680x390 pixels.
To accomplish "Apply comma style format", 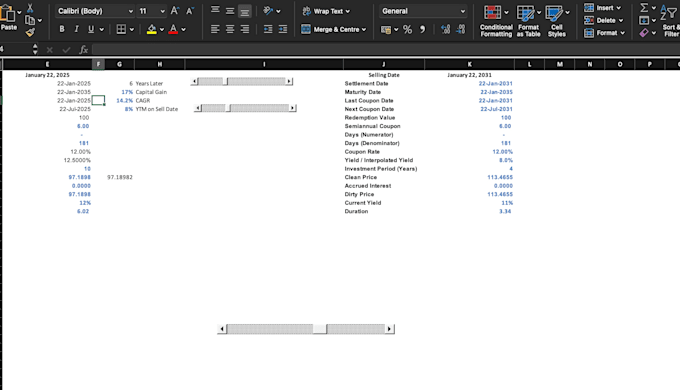I will pyautogui.click(x=422, y=29).
